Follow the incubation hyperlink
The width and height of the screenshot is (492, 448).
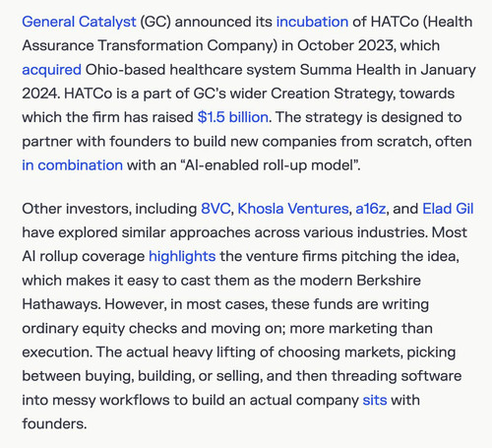tap(312, 22)
